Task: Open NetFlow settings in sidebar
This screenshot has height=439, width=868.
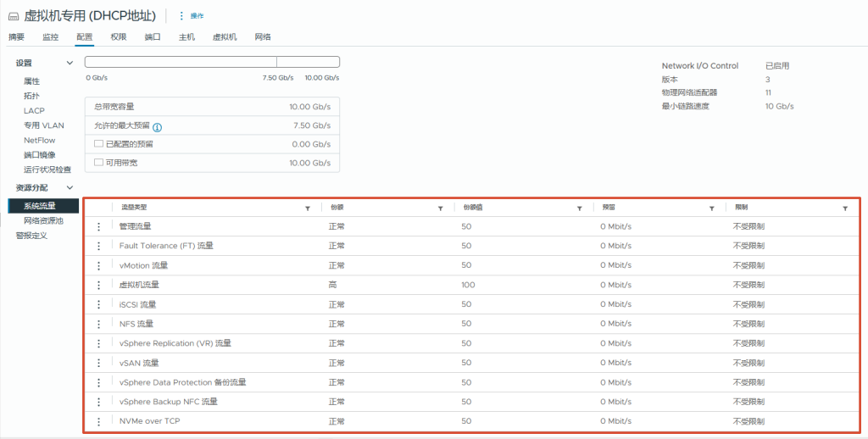Action: pyautogui.click(x=39, y=140)
